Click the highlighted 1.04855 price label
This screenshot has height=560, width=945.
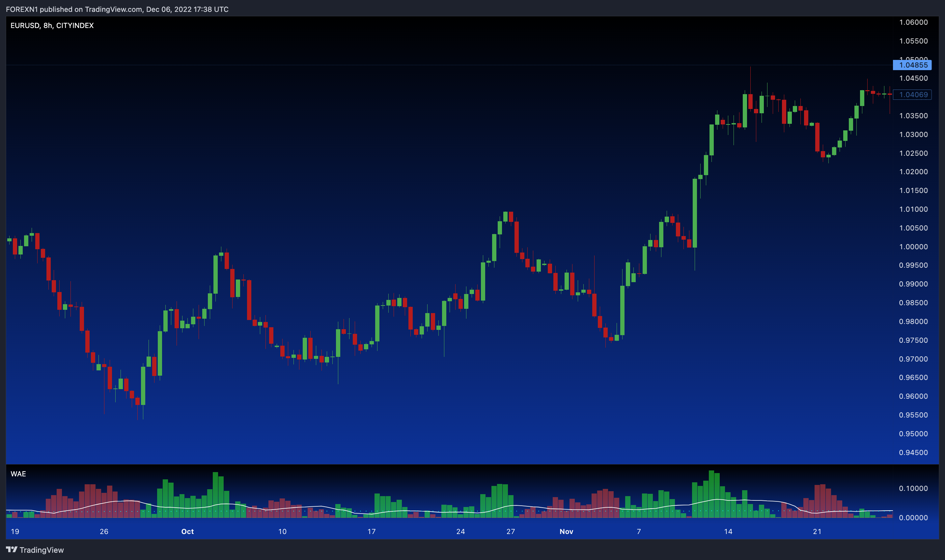[x=912, y=65]
